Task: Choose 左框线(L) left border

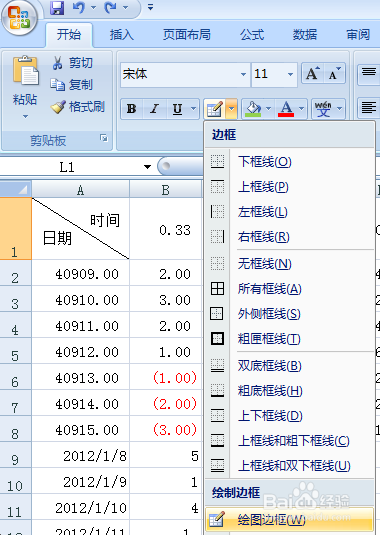Action: [x=289, y=212]
